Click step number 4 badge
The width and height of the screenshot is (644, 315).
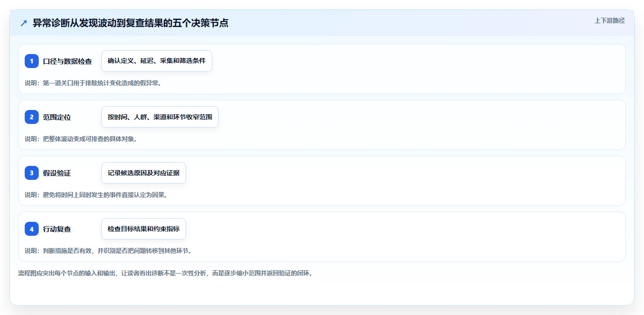pos(32,229)
